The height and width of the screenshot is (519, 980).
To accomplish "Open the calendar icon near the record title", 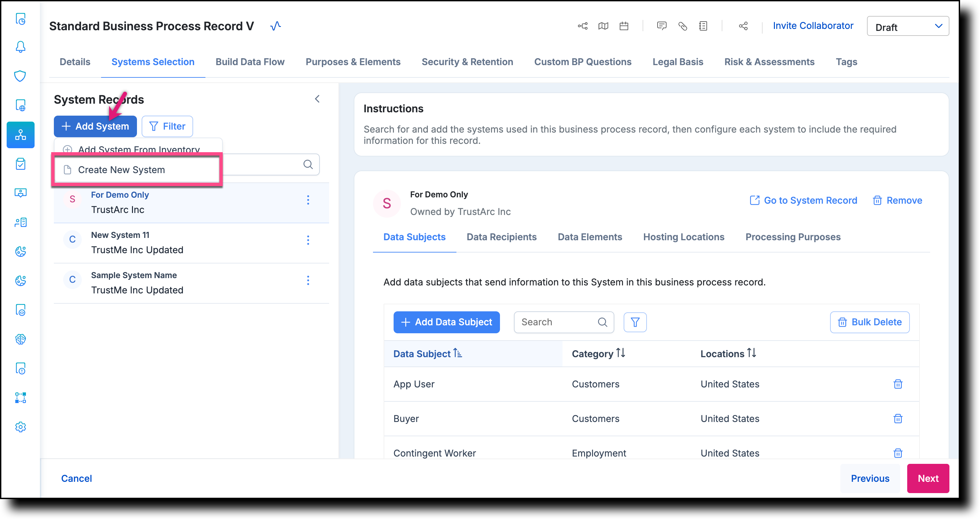I will point(624,26).
